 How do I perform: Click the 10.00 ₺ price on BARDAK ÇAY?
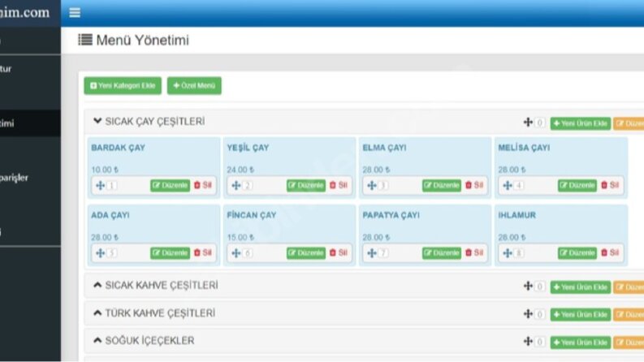(105, 170)
